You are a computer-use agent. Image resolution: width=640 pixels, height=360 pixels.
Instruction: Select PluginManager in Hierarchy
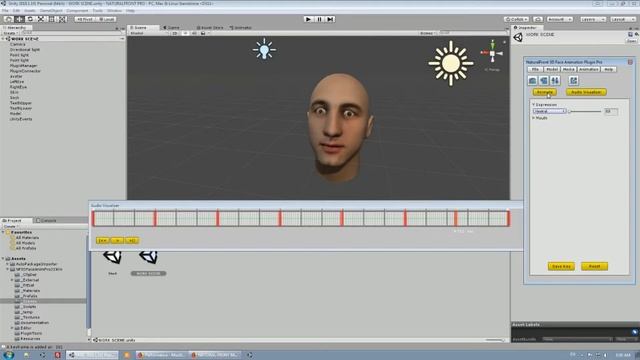[x=23, y=65]
